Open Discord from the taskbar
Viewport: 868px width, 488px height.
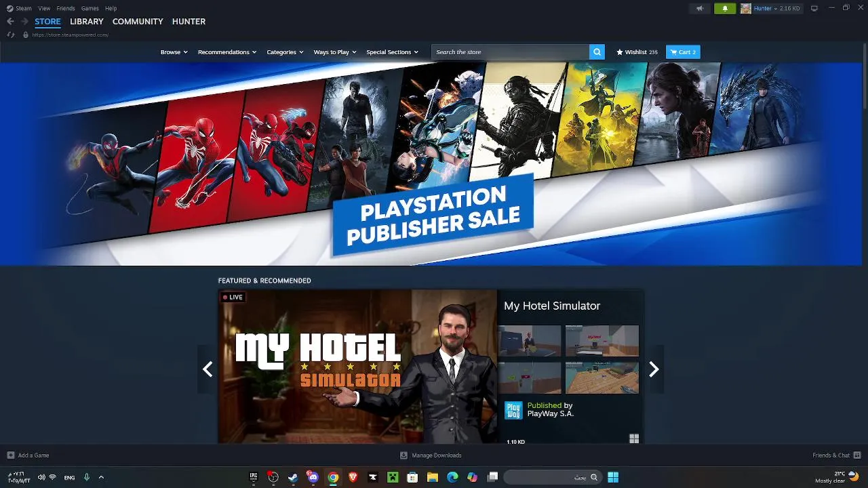click(313, 477)
